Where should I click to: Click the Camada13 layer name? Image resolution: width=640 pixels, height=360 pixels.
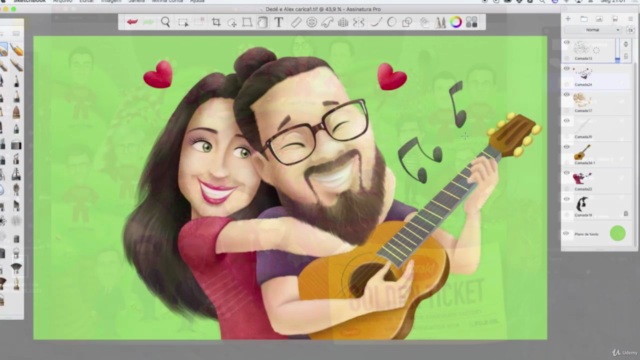583,59
